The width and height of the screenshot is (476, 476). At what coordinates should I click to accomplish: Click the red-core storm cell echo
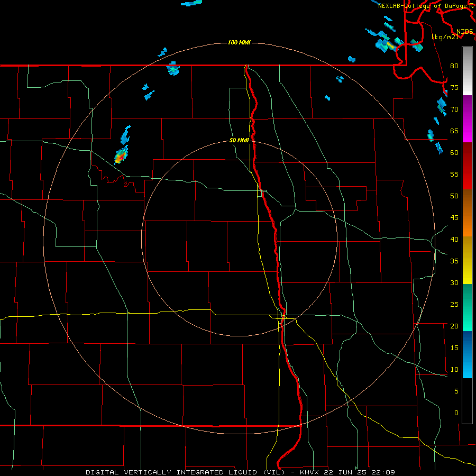[121, 155]
